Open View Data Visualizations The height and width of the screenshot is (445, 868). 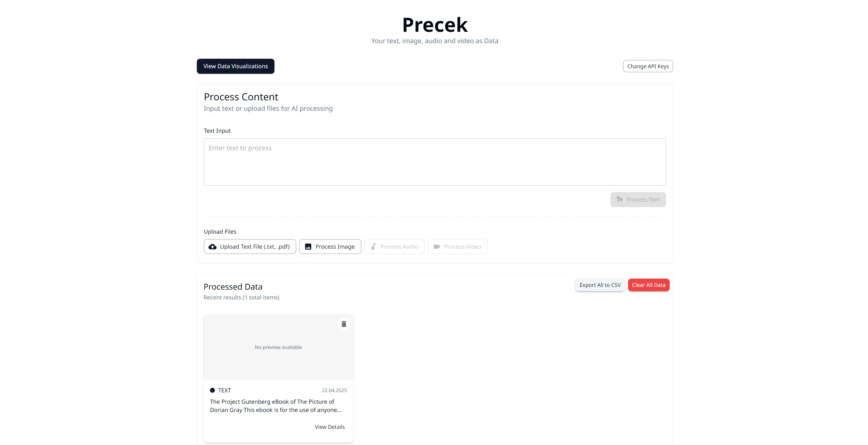pyautogui.click(x=236, y=66)
